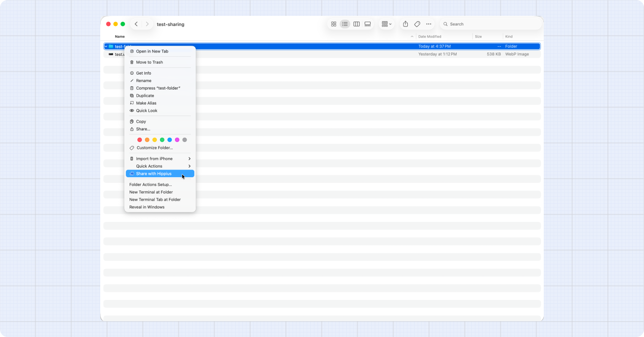The image size is (644, 337).
Task: Click the "Folder" kind cell
Action: 511,46
